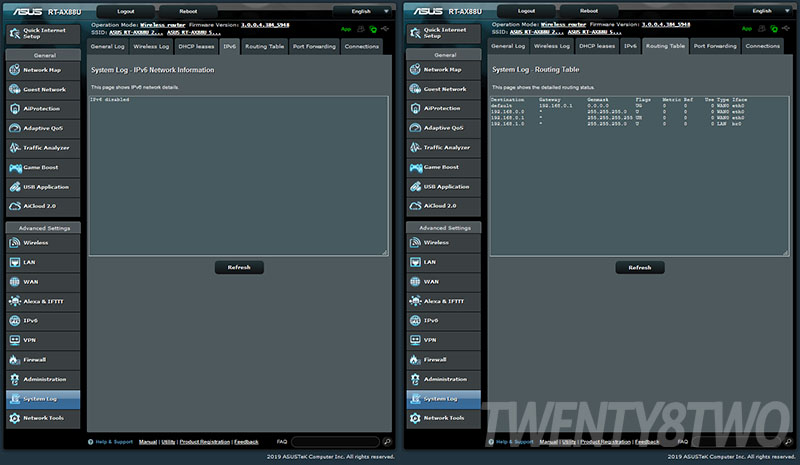Select Adaptive QoS icon in left window
The image size is (800, 465).
point(15,128)
